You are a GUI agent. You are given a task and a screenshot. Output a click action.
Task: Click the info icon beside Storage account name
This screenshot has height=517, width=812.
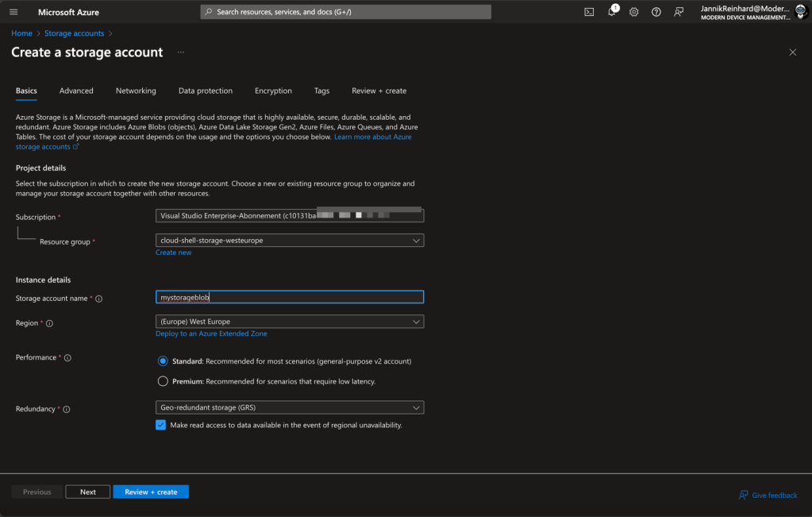click(99, 299)
